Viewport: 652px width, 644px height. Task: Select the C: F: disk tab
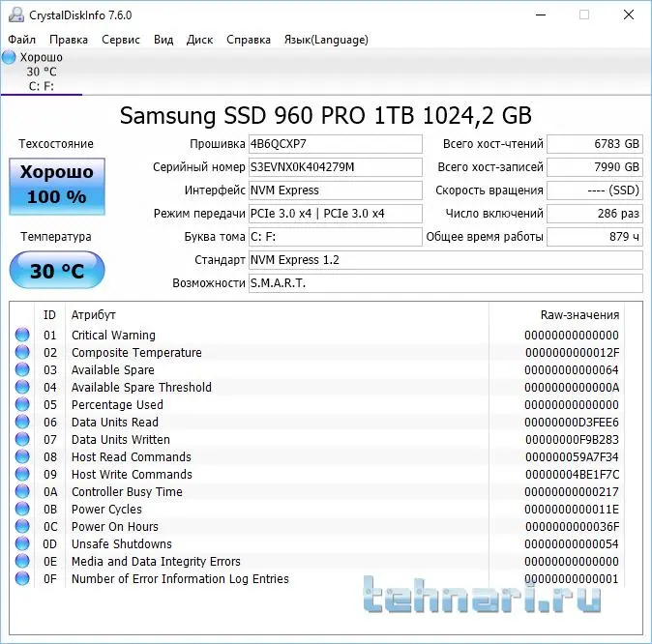coord(42,72)
